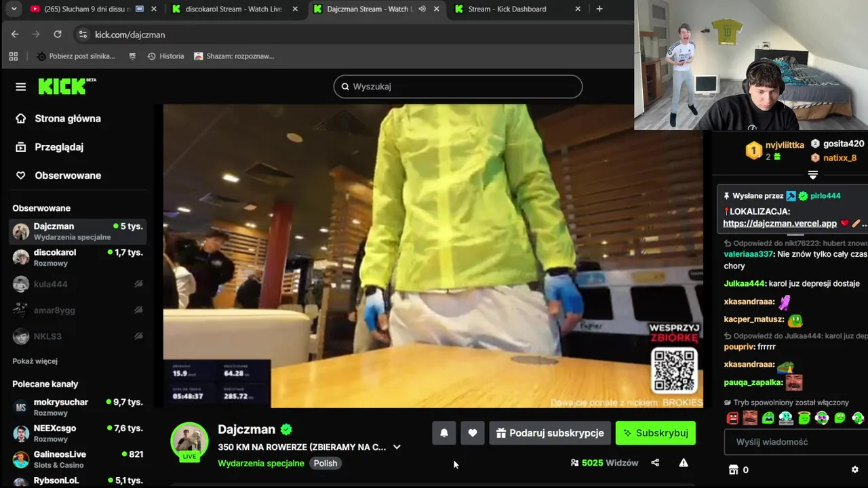Click the notification-off icon beside NKLS3

click(x=138, y=336)
